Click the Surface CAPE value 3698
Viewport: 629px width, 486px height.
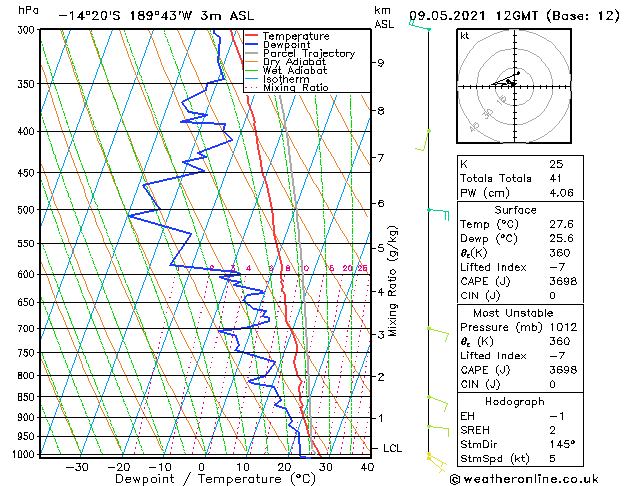[x=562, y=281]
